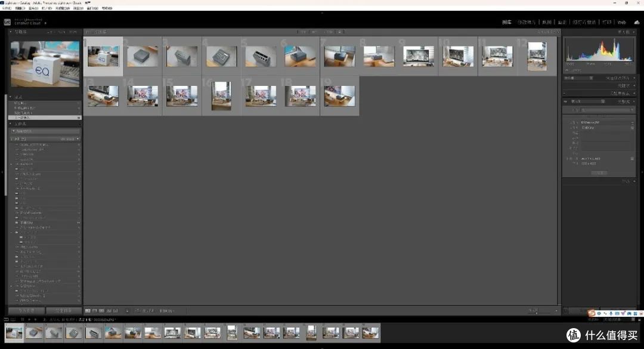Open the Photo menu
Screen dimensions: 644x349
pos(47,8)
